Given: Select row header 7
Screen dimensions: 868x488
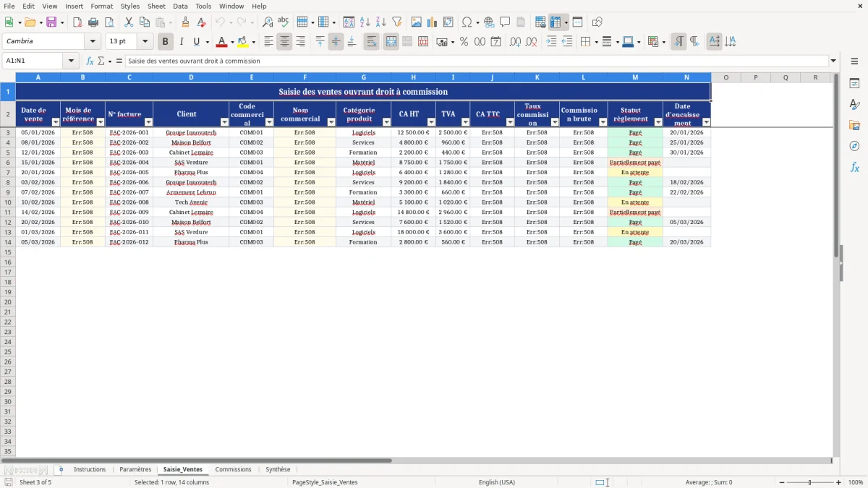Looking at the screenshot, I should (x=8, y=172).
